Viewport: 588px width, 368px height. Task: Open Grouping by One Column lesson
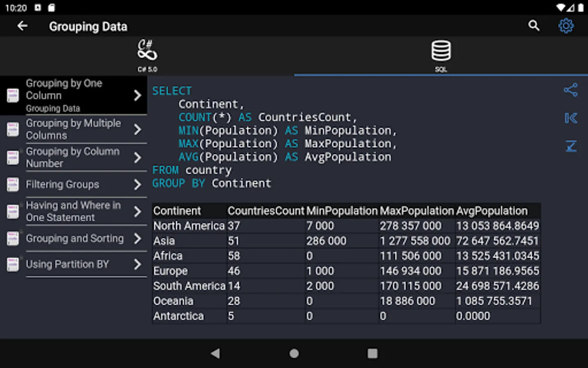point(73,95)
